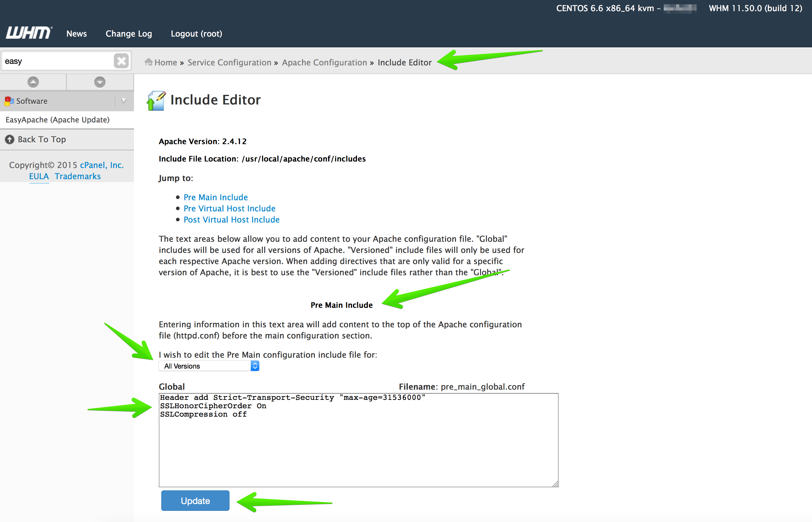Click Logout (root)

point(197,33)
